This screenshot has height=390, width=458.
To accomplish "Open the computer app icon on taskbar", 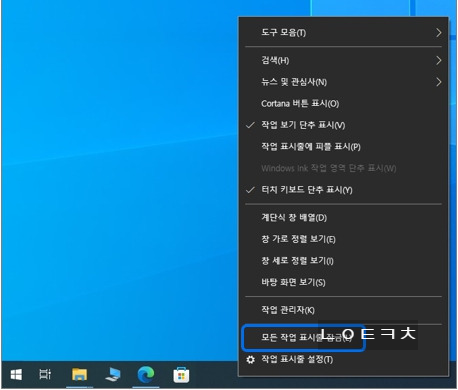I will click(x=113, y=375).
